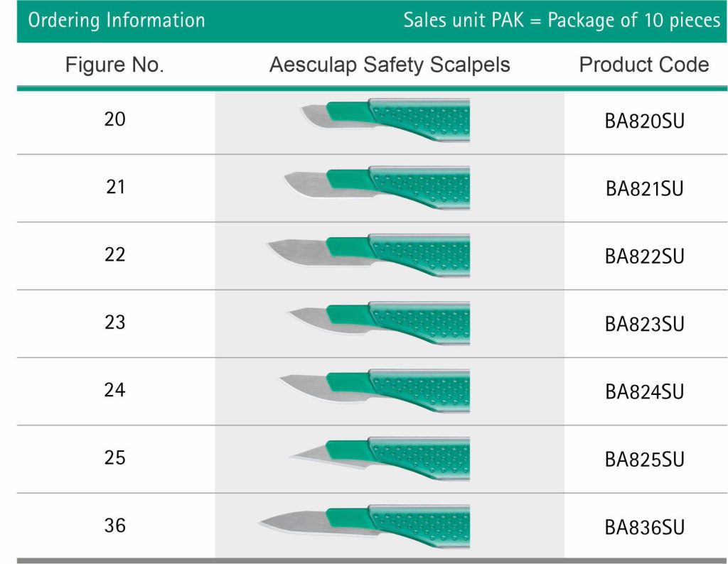Click the figure 20 scalpel image
Image resolution: width=728 pixels, height=564 pixels.
click(x=385, y=120)
